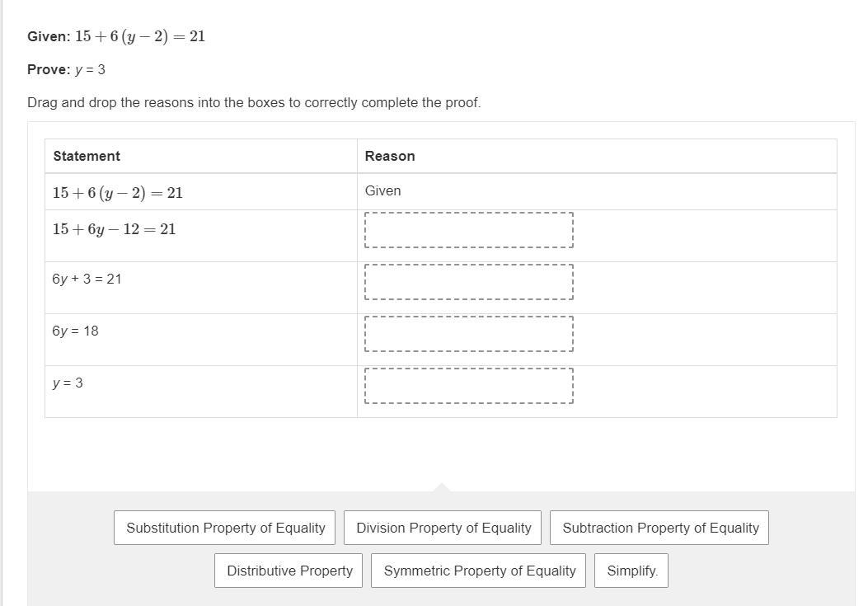The image size is (868, 606).
Task: Select the Simplify tile
Action: tap(631, 571)
